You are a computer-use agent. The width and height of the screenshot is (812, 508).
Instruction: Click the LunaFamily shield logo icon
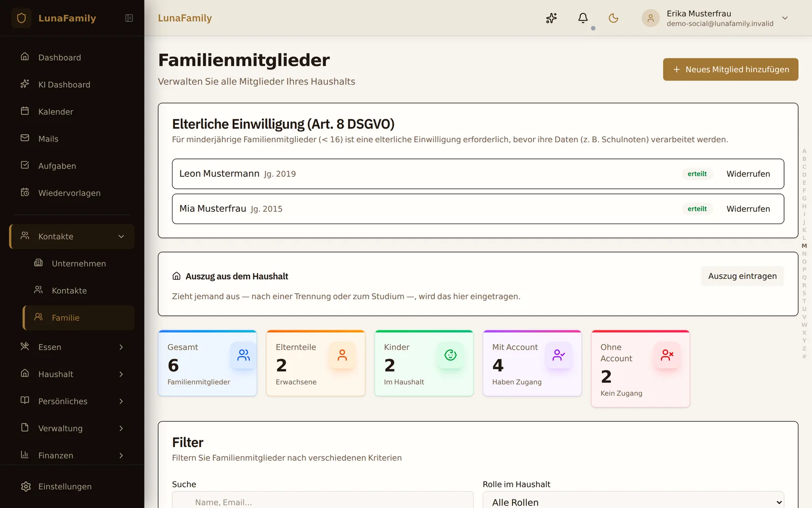coord(21,18)
